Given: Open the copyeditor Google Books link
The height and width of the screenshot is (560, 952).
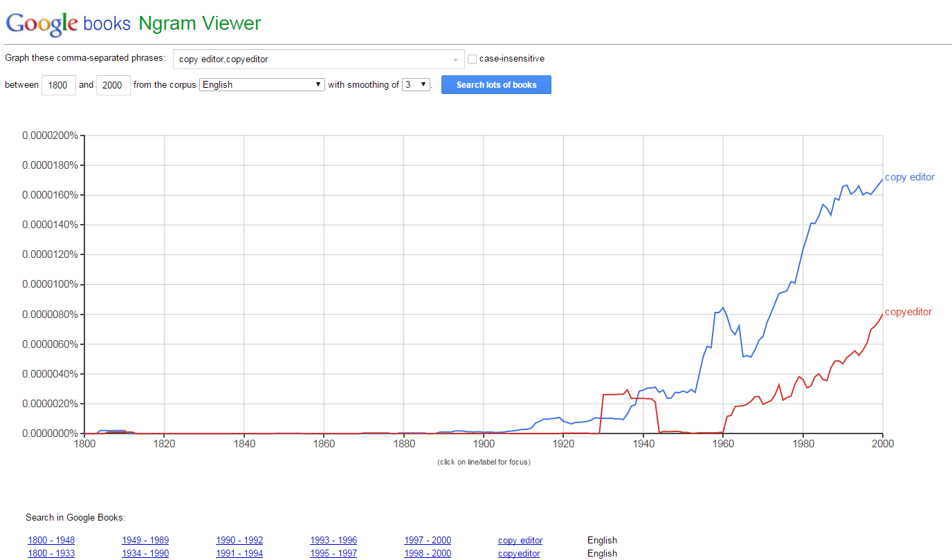Looking at the screenshot, I should coord(519,553).
